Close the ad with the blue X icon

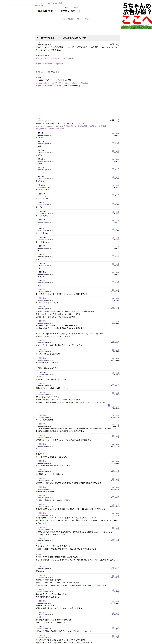pos(109,405)
